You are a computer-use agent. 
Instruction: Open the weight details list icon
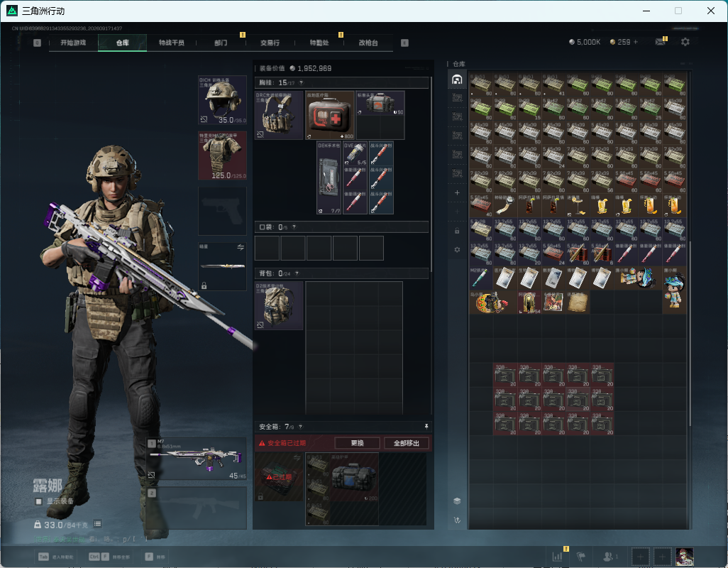(x=97, y=524)
